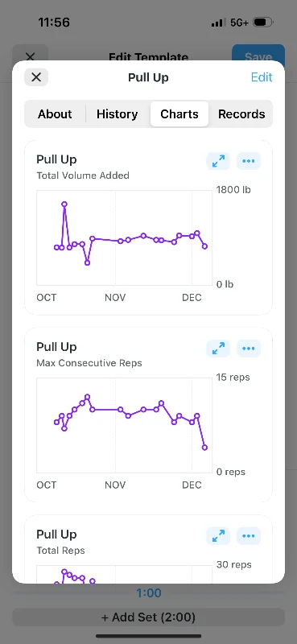Tap the Save button on Edit Template
The height and width of the screenshot is (644, 297).
point(258,57)
